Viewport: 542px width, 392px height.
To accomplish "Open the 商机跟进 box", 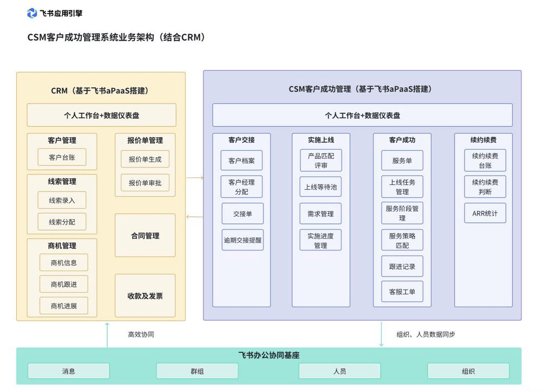I will tap(63, 284).
